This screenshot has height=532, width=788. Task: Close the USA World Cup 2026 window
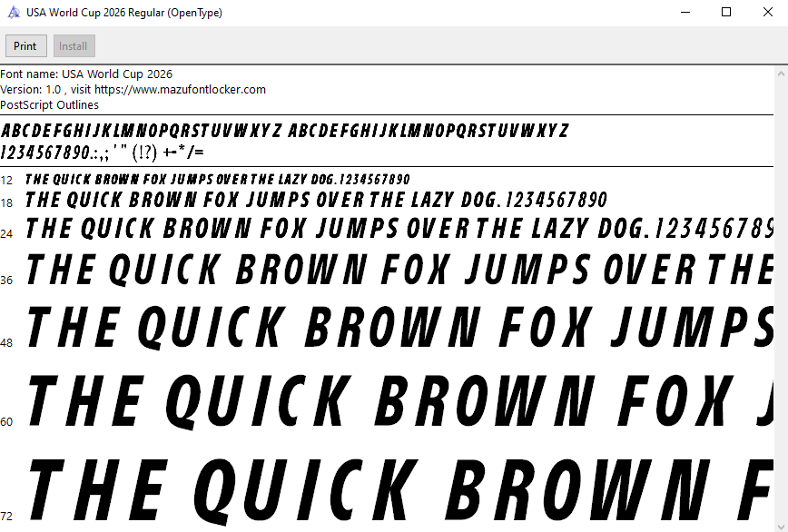[767, 13]
